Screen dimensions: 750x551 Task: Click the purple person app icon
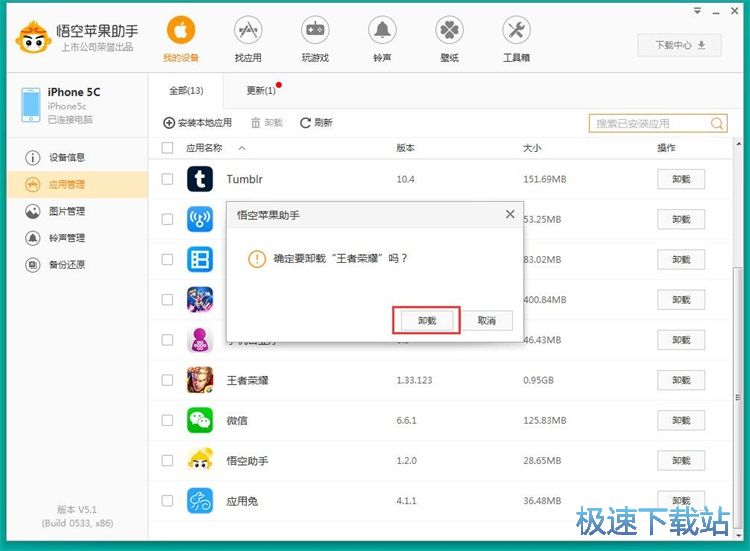coord(200,340)
